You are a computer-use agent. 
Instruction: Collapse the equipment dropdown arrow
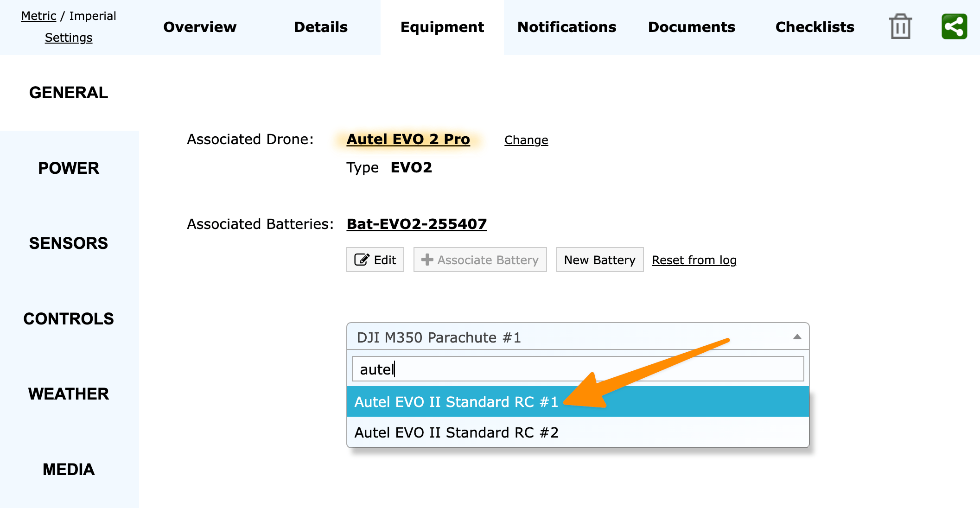(x=797, y=337)
